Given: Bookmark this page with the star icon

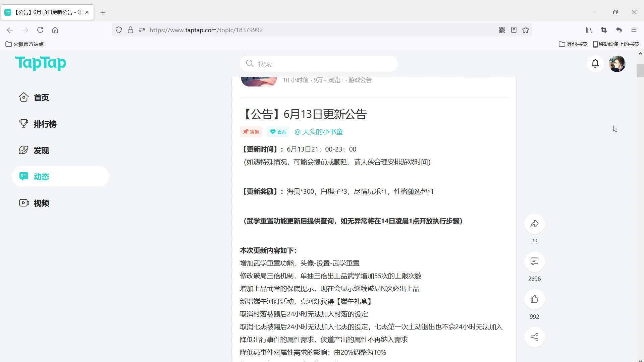Looking at the screenshot, I should (525, 30).
